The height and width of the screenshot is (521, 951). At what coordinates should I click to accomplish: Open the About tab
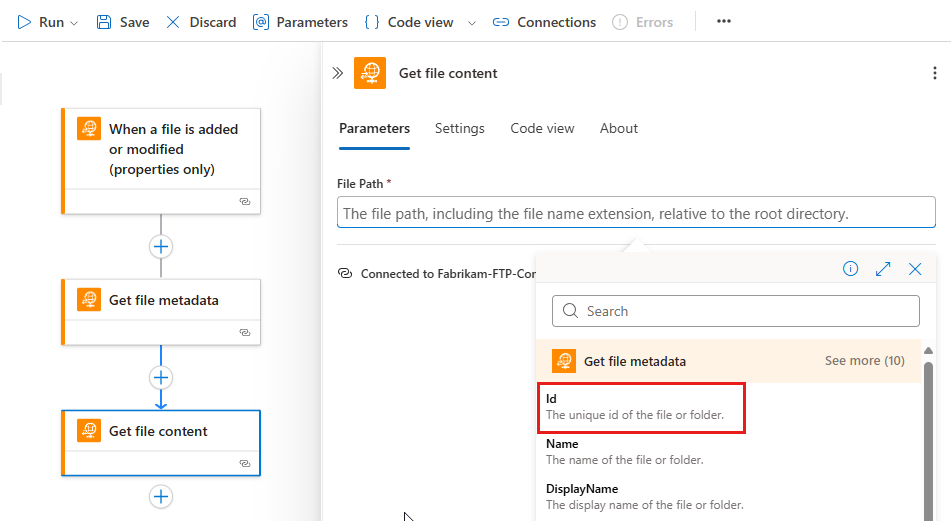pyautogui.click(x=619, y=128)
